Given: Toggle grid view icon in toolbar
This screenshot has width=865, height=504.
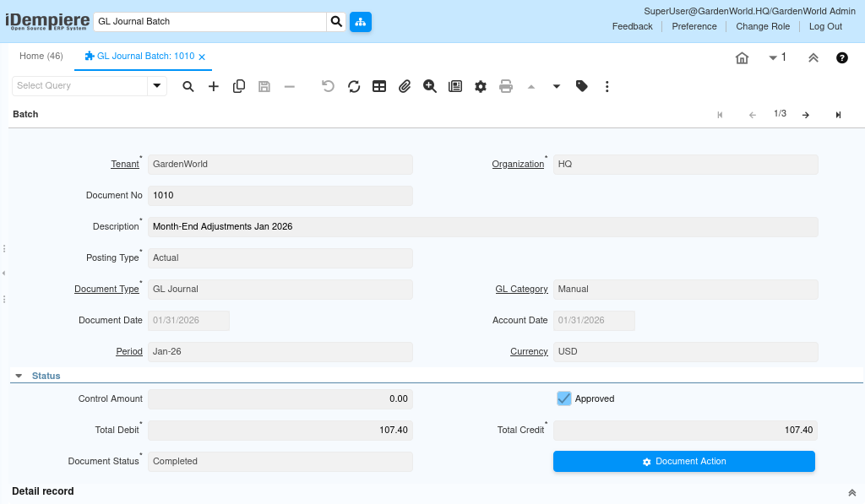Looking at the screenshot, I should [x=379, y=86].
